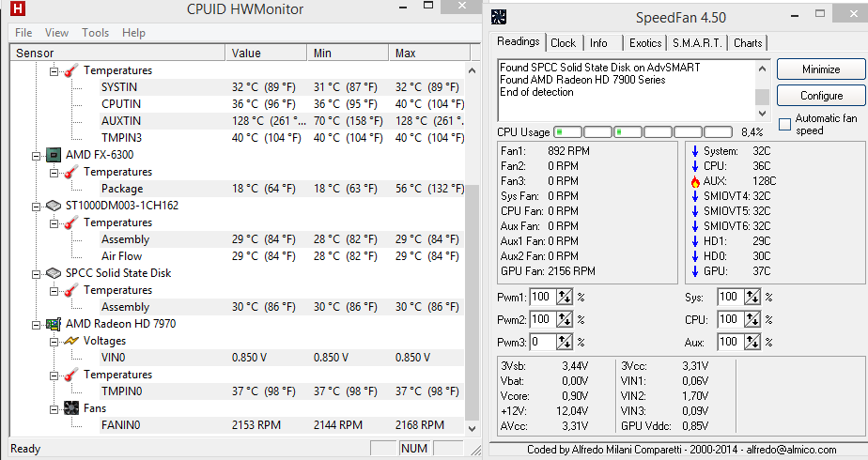Viewport: 868px width, 460px height.
Task: Open the Tools menu in HWMonitor
Action: [95, 33]
